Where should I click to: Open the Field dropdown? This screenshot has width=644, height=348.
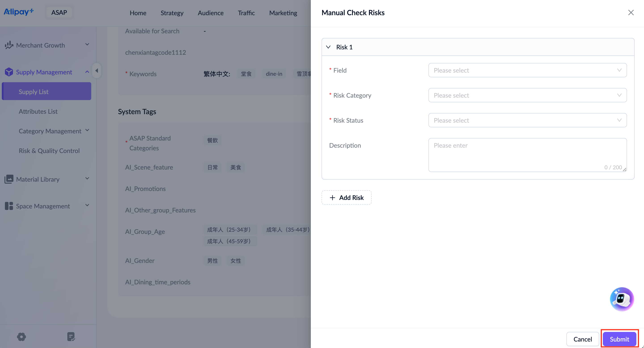527,70
